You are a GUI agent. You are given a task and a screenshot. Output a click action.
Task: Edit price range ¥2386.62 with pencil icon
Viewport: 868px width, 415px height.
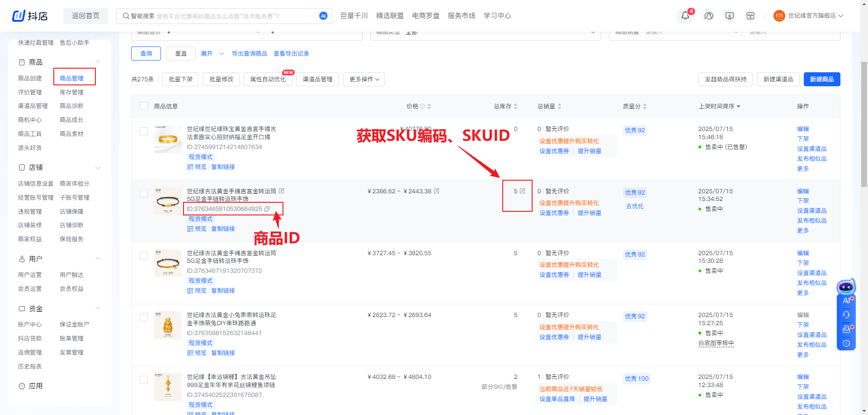click(x=437, y=191)
